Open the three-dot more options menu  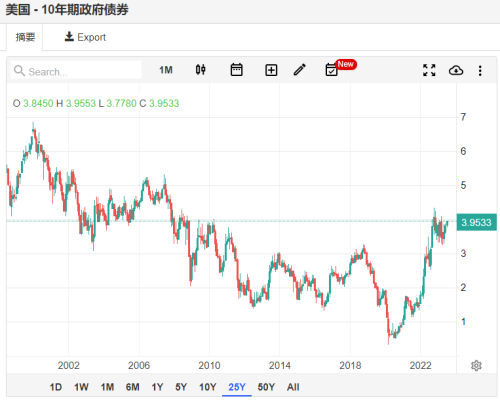click(480, 71)
